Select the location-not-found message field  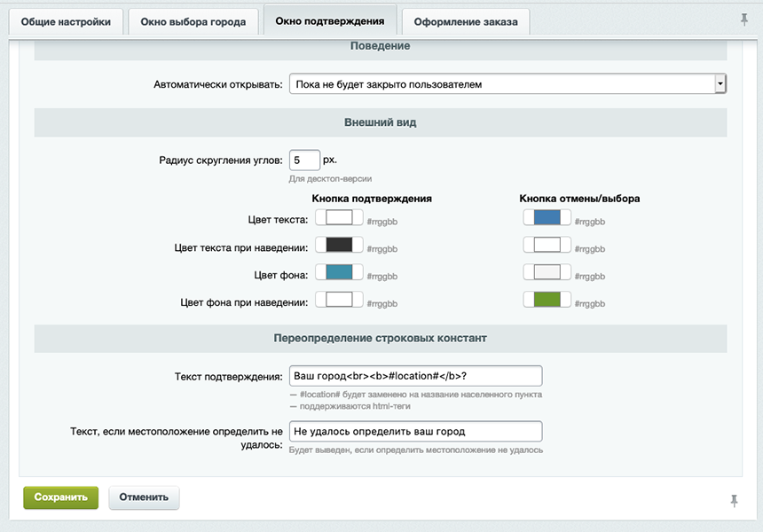[x=417, y=431]
